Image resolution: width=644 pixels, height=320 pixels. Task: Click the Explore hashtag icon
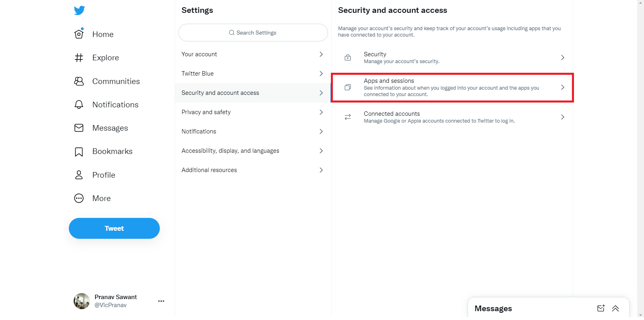pyautogui.click(x=79, y=58)
